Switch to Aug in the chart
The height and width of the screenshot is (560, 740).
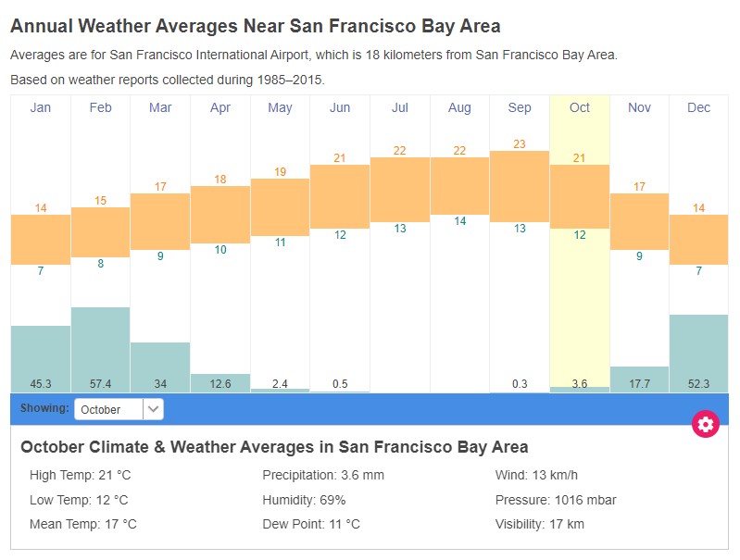pos(459,108)
